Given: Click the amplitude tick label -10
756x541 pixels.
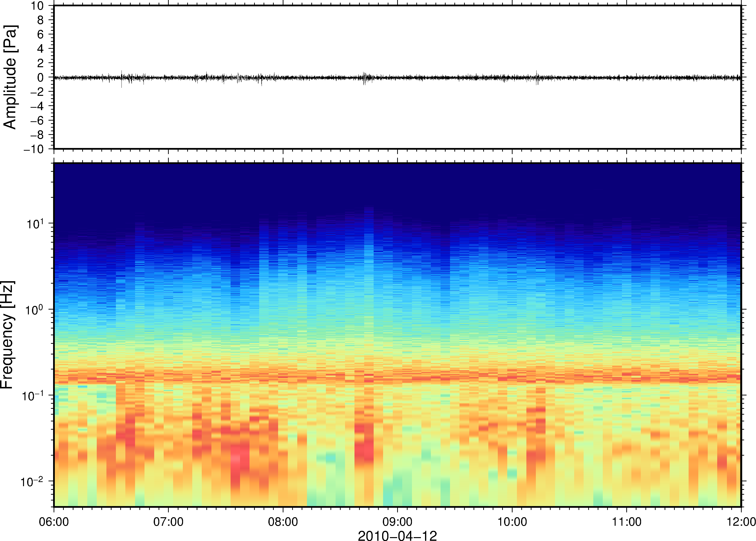Looking at the screenshot, I should click(34, 149).
